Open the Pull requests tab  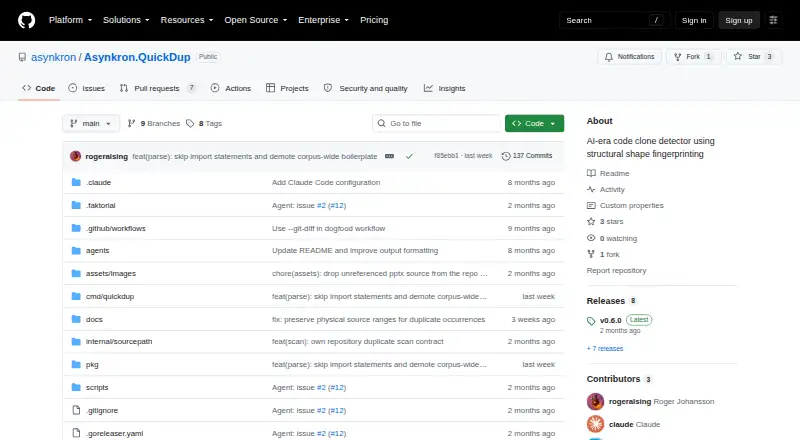157,88
